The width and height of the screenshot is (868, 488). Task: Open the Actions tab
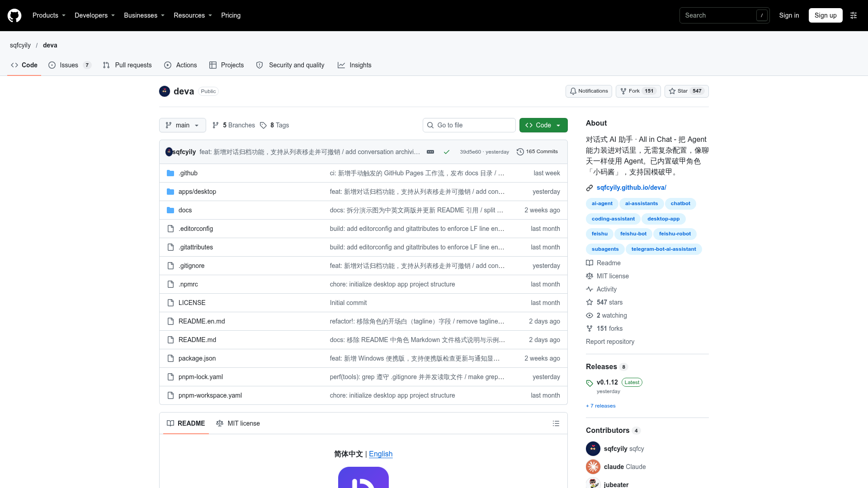[180, 65]
